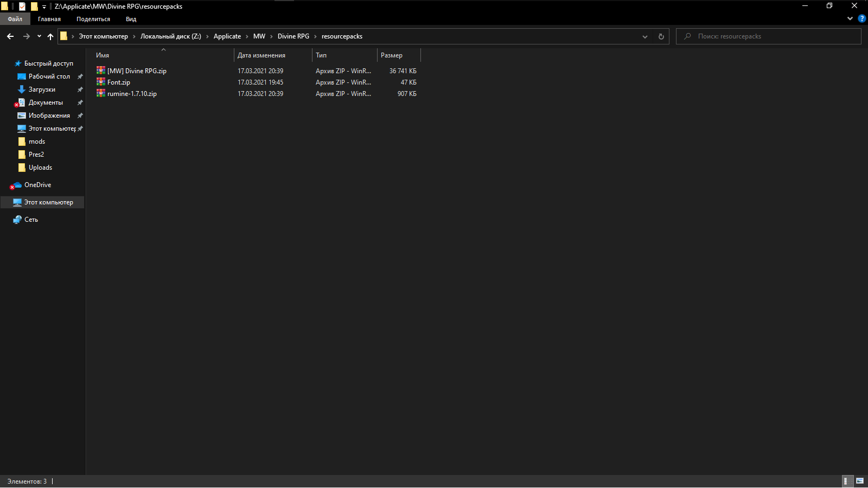The image size is (868, 488).
Task: Refresh the resourcepacks folder view
Action: pyautogui.click(x=661, y=36)
